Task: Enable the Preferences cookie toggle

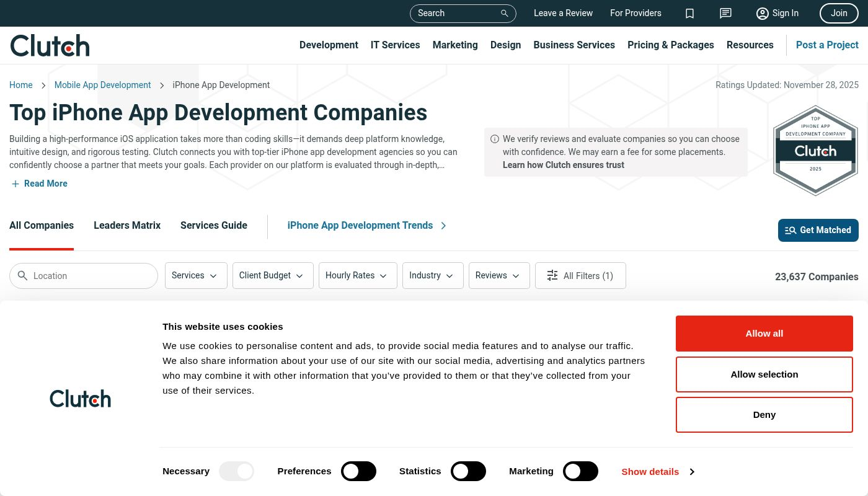Action: coord(359,471)
